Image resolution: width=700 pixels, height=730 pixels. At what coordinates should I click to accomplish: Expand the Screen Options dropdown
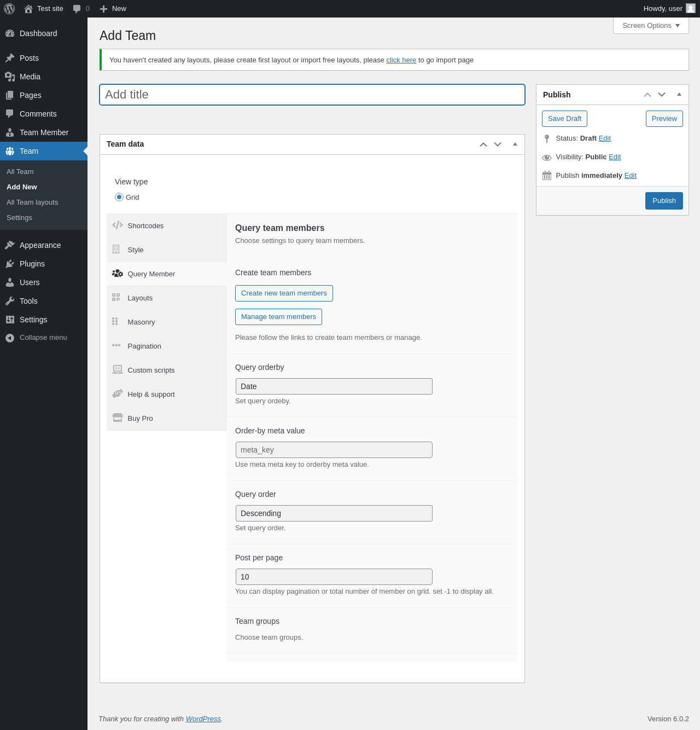[x=651, y=26]
